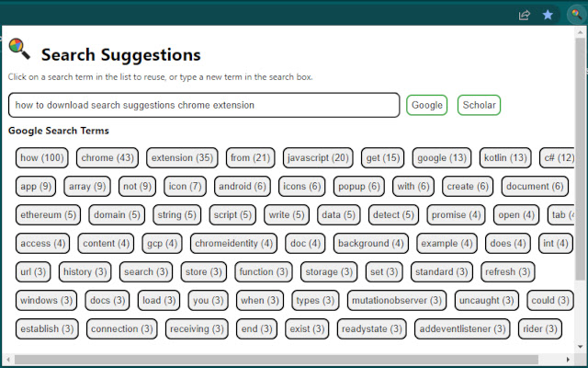Click the vertical scrollbar down arrow
Viewport: 588px width, 368px height.
coord(581,346)
